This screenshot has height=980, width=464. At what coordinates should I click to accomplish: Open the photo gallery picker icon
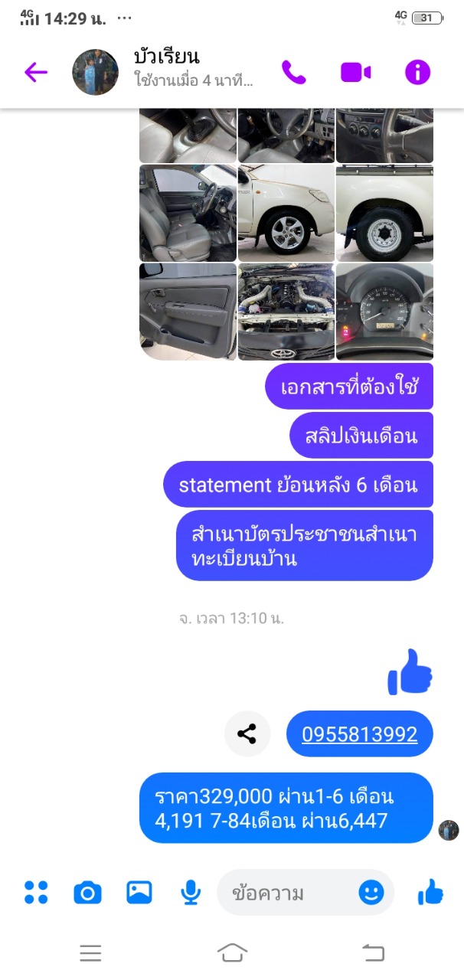139,892
